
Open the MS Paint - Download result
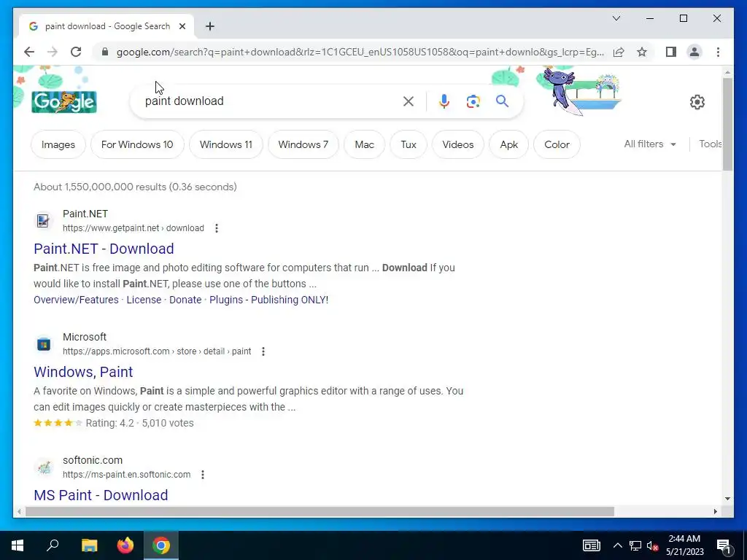click(101, 495)
